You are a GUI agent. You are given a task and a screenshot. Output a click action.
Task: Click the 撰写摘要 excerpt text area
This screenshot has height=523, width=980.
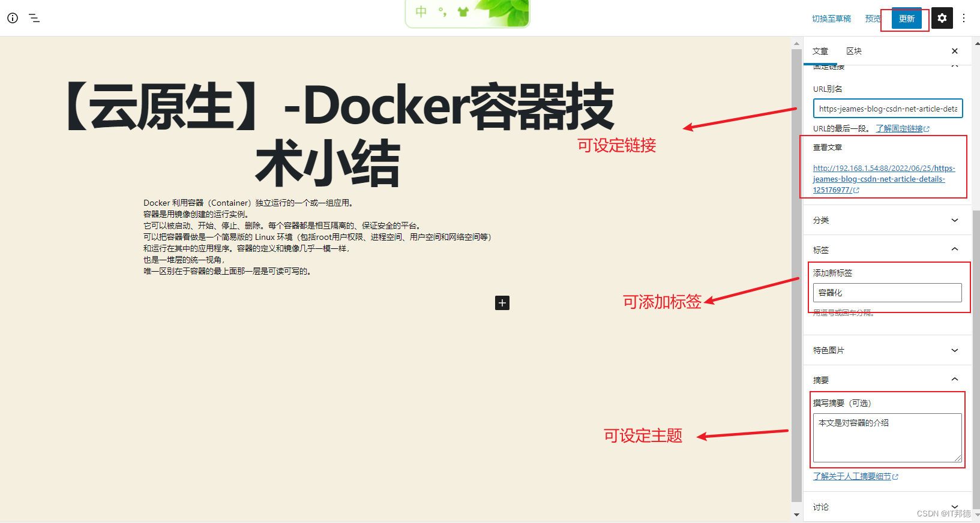888,438
